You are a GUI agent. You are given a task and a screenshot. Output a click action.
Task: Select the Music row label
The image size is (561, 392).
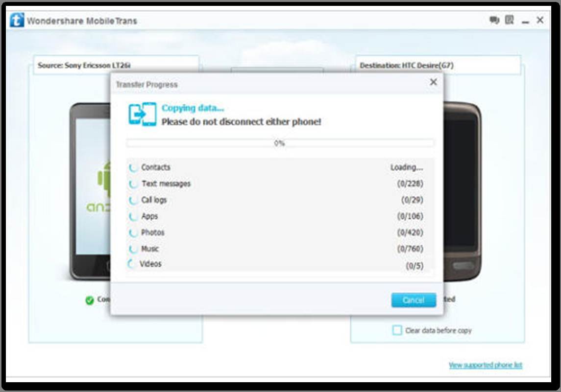pyautogui.click(x=150, y=249)
